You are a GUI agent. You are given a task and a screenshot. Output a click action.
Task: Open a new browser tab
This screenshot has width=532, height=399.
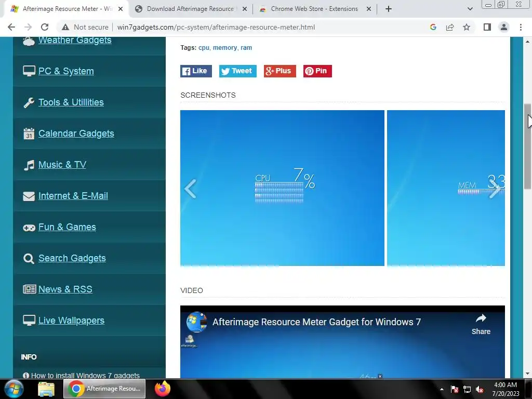389,9
